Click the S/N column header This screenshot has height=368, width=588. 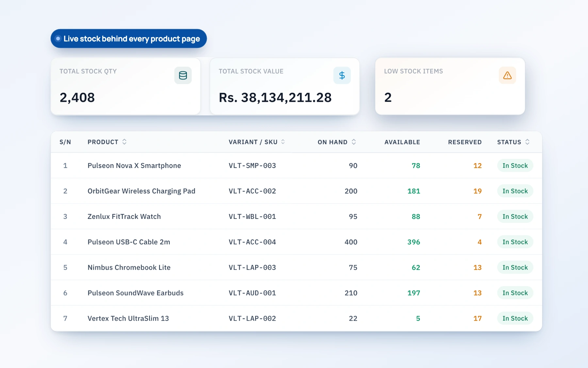pos(65,142)
